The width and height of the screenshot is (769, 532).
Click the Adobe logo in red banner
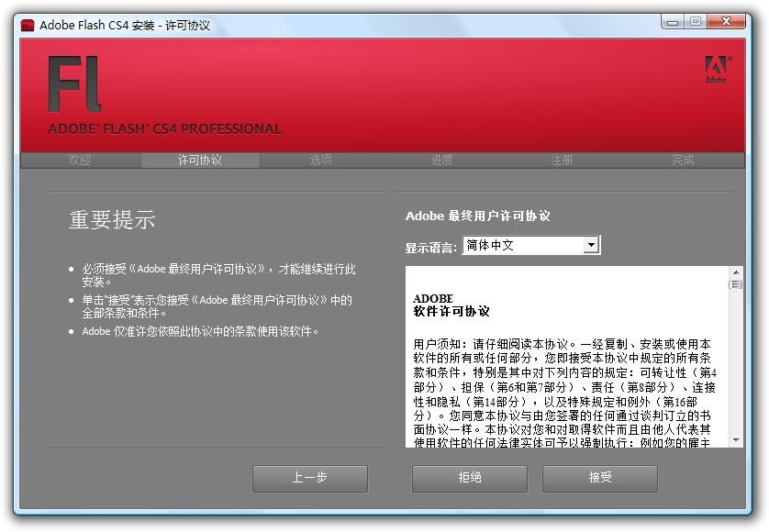(x=715, y=69)
